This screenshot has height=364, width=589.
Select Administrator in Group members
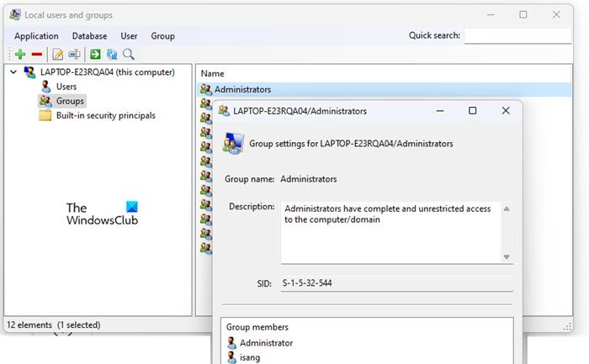point(267,343)
